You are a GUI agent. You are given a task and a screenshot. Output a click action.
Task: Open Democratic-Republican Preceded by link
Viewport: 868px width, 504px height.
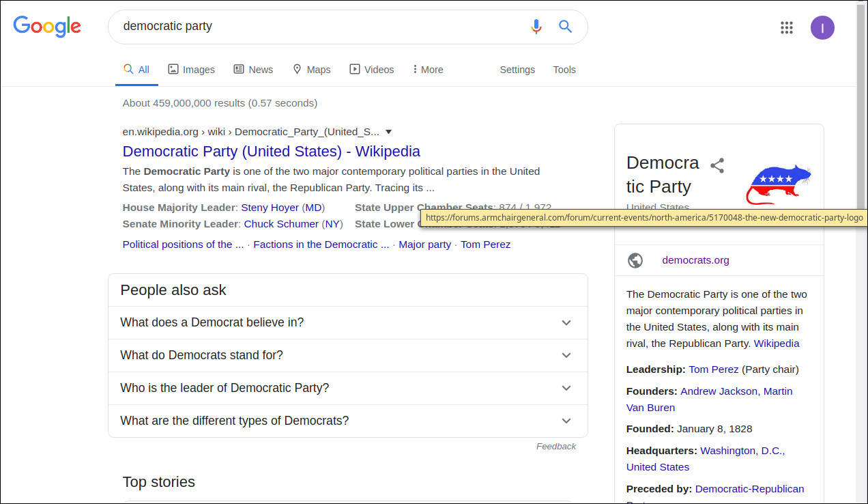749,489
